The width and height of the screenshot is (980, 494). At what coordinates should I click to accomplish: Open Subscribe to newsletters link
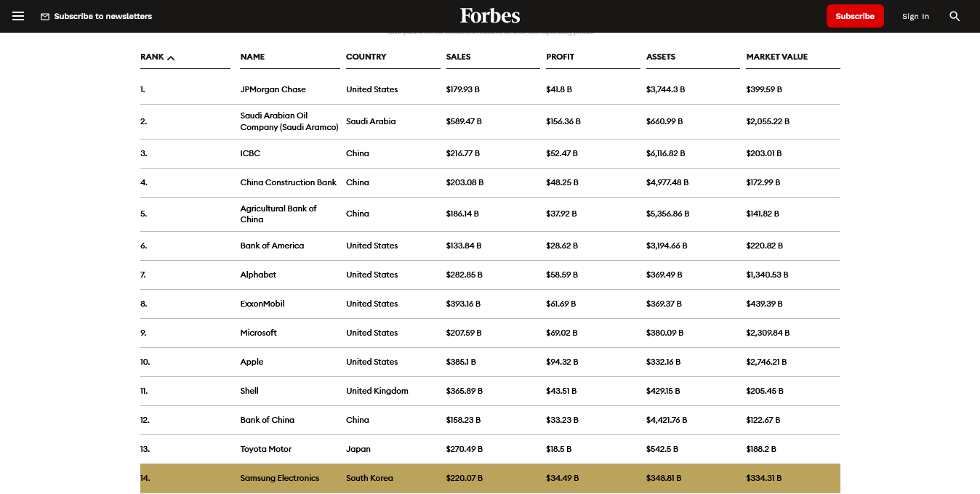[x=103, y=17]
